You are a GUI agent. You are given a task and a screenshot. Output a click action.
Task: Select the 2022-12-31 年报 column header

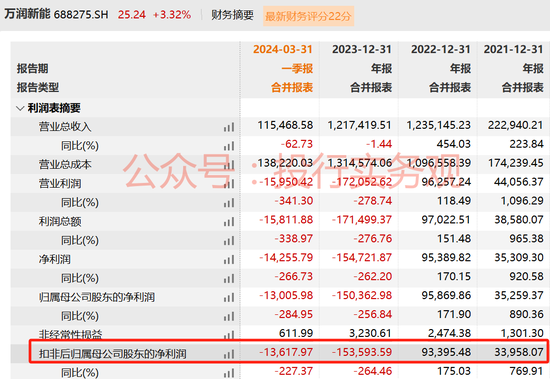click(x=441, y=68)
